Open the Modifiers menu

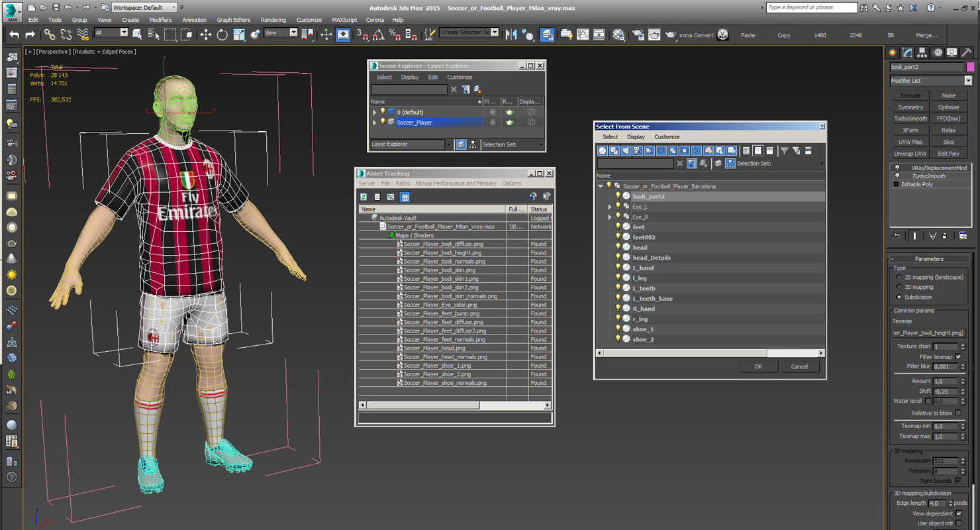tap(160, 20)
